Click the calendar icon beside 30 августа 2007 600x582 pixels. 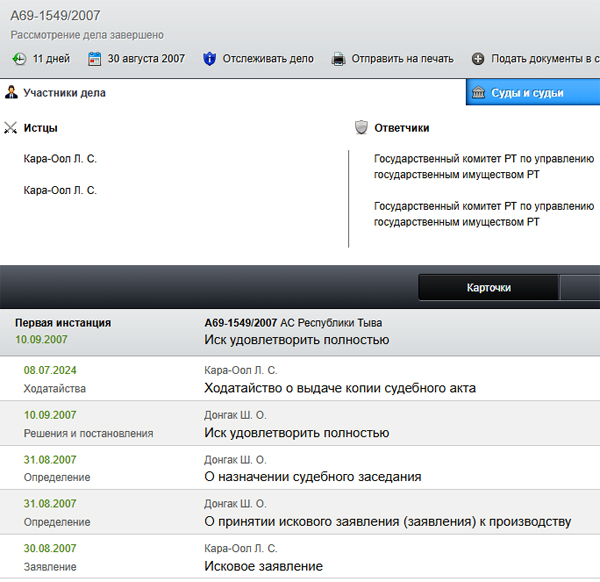pyautogui.click(x=95, y=59)
